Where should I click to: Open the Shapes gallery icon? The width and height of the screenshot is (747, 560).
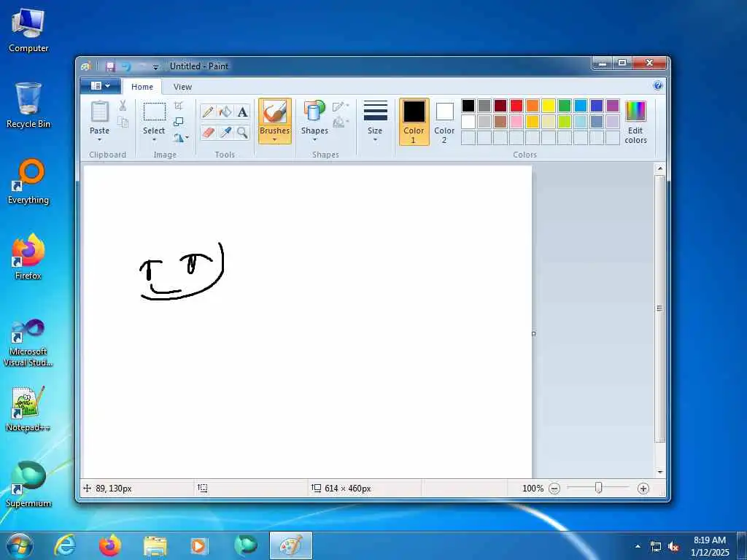(x=314, y=112)
